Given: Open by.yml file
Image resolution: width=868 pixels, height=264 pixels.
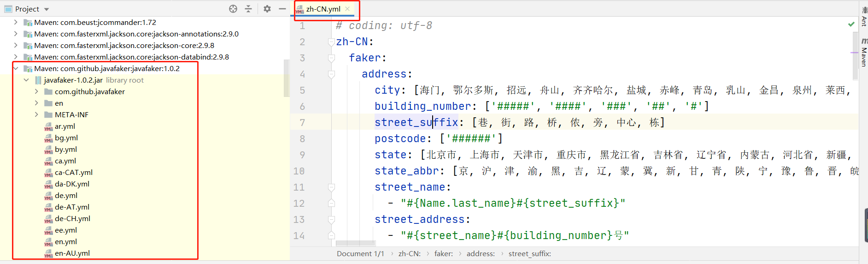Looking at the screenshot, I should (66, 149).
